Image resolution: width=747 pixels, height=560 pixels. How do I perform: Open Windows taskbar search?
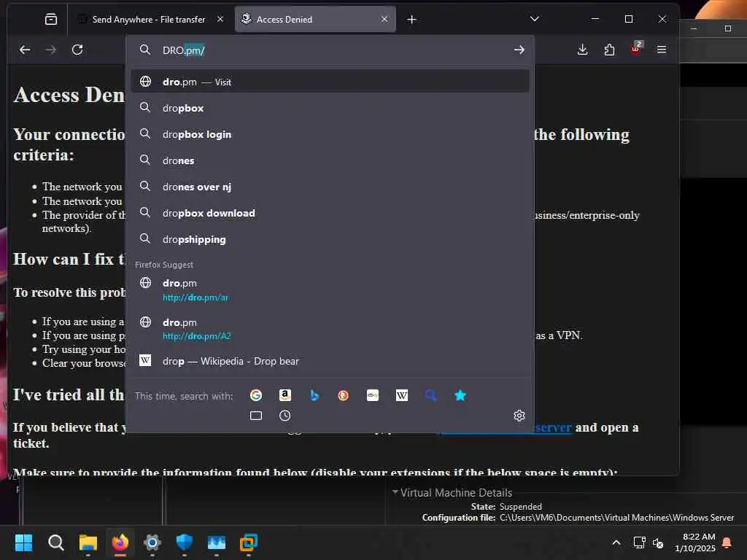pos(55,542)
